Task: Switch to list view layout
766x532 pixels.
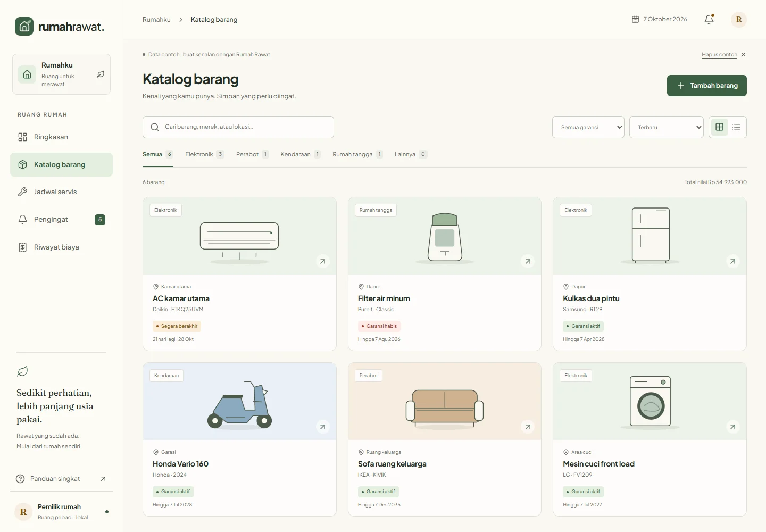Action: click(736, 127)
